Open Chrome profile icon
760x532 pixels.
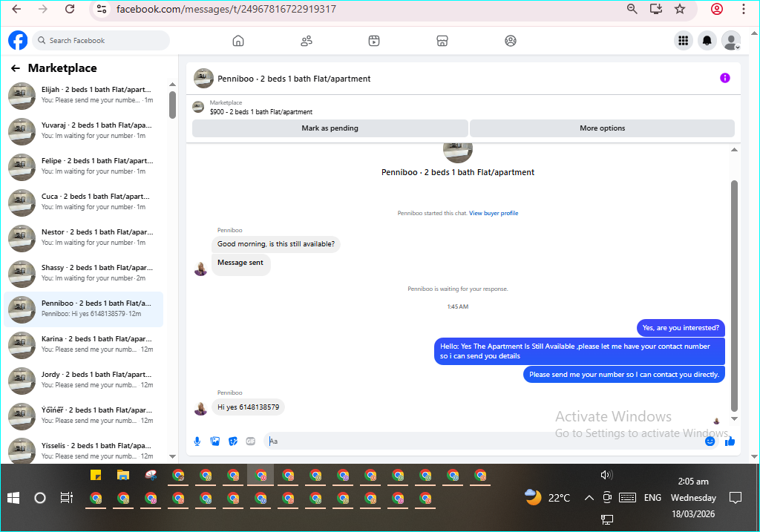(717, 9)
